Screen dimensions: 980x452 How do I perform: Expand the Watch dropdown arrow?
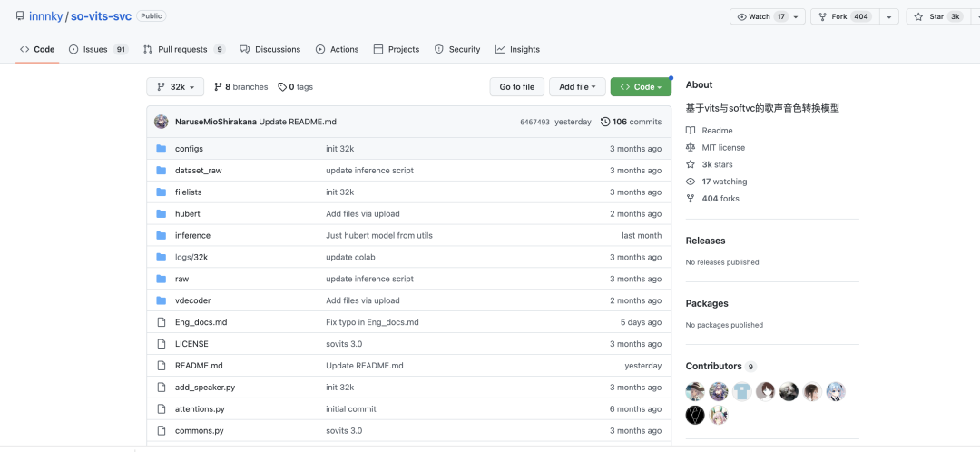coord(797,17)
